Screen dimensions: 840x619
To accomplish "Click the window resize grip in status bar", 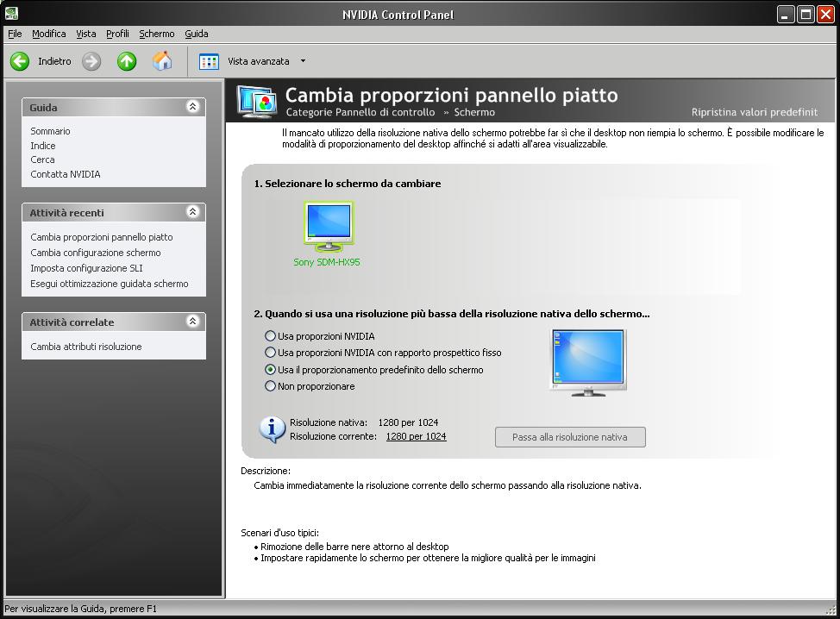I will pos(831,610).
